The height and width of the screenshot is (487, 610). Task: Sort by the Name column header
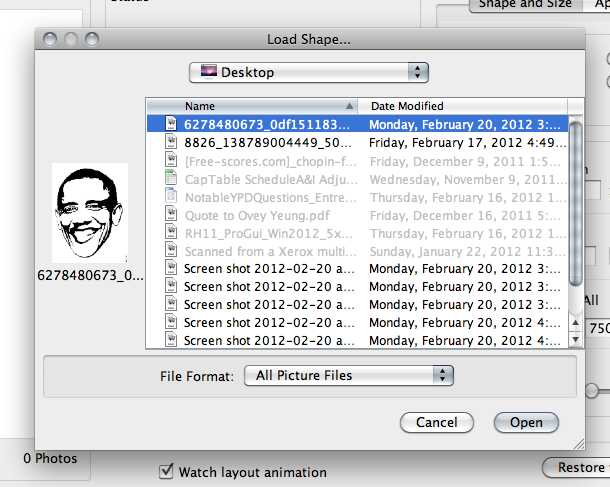[x=252, y=106]
